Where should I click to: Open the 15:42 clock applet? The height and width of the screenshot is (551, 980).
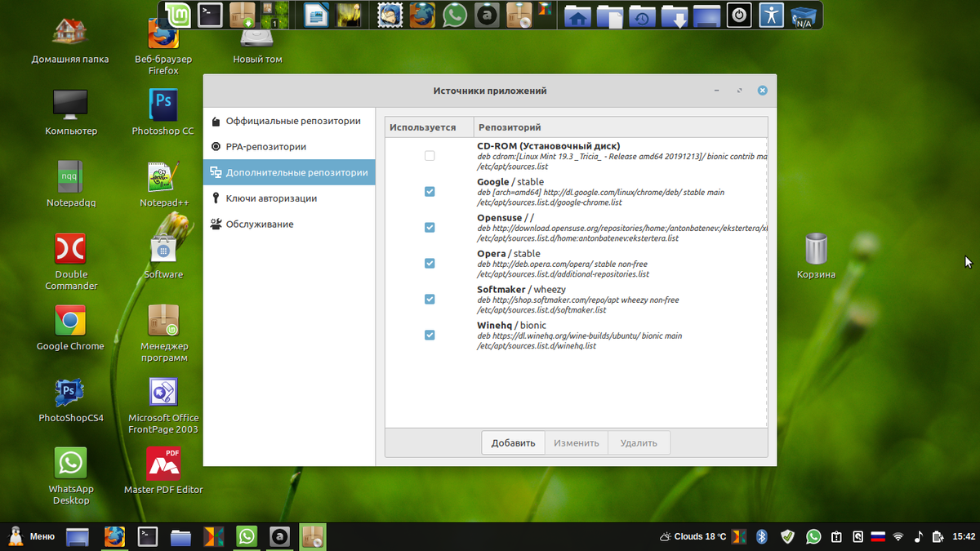(964, 536)
